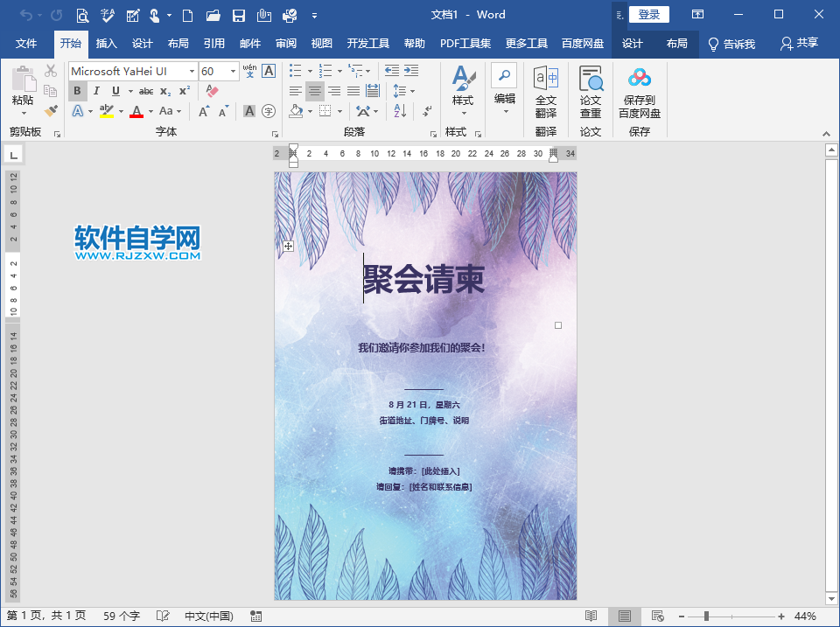Click the clear formatting icon
The image size is (840, 627).
click(211, 90)
